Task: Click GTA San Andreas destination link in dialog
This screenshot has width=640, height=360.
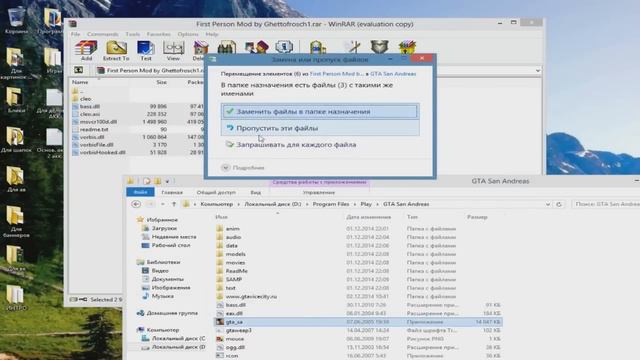Action: click(x=393, y=74)
